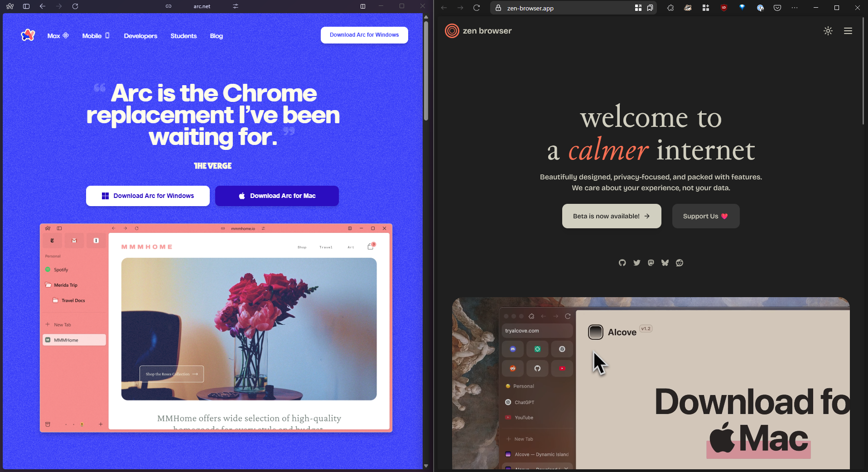This screenshot has width=868, height=472.
Task: Open Zen GitHub social icon
Action: pos(622,263)
